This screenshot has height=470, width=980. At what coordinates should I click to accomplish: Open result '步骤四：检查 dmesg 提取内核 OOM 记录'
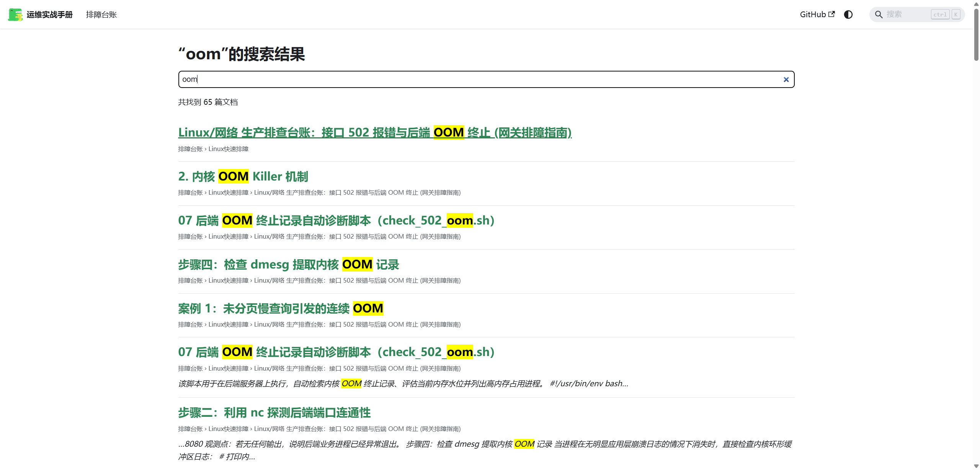click(289, 265)
